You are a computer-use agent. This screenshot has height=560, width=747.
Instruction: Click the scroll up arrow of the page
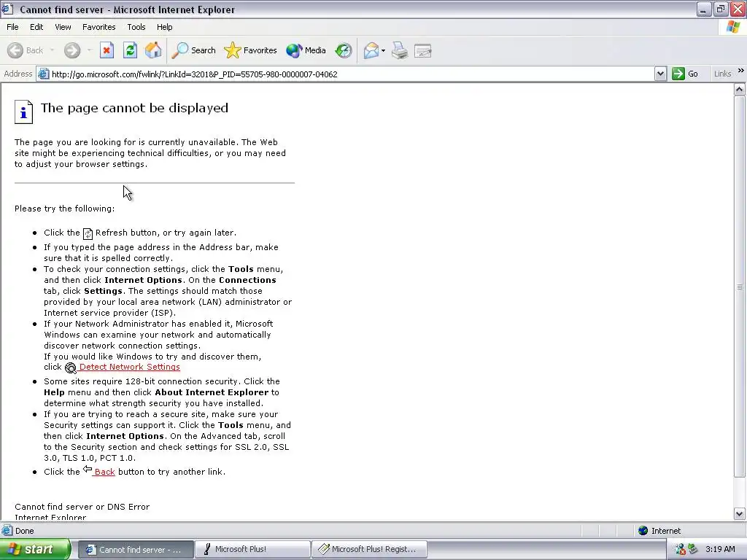(x=740, y=89)
